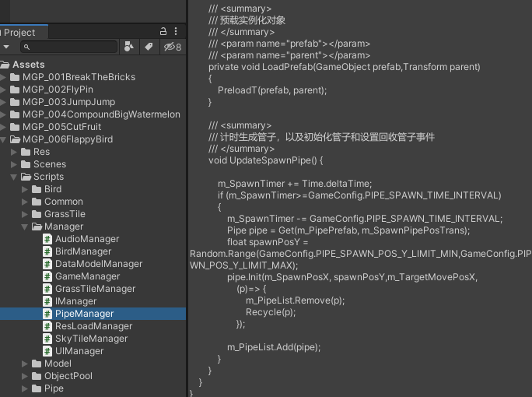
Task: Click the BirdManager script icon
Action: [x=47, y=251]
